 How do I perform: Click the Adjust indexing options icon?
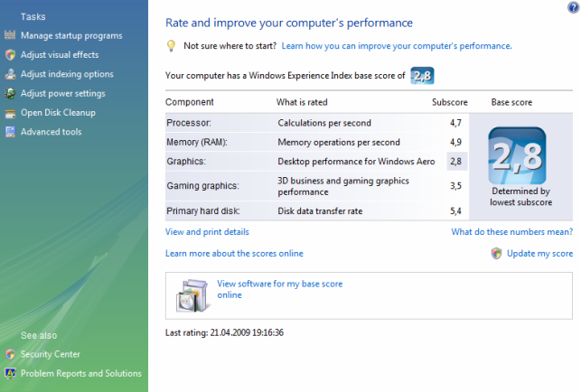tap(10, 74)
